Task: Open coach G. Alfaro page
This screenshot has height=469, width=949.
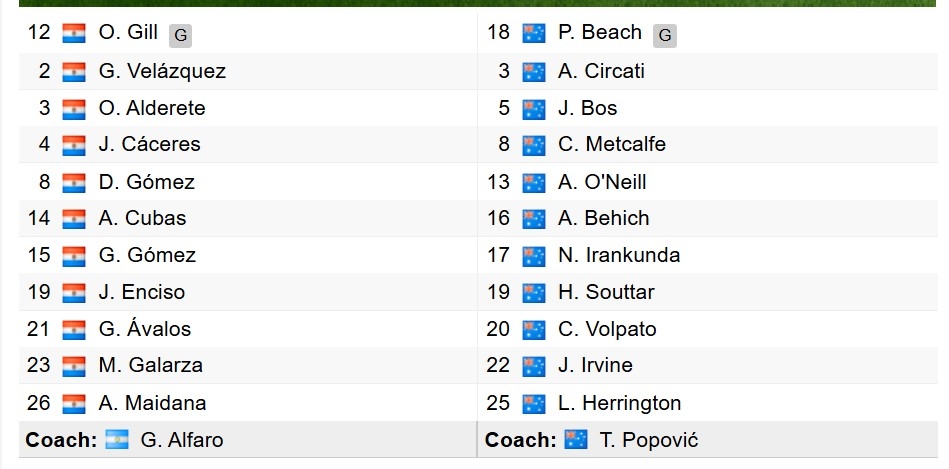Action: click(182, 440)
